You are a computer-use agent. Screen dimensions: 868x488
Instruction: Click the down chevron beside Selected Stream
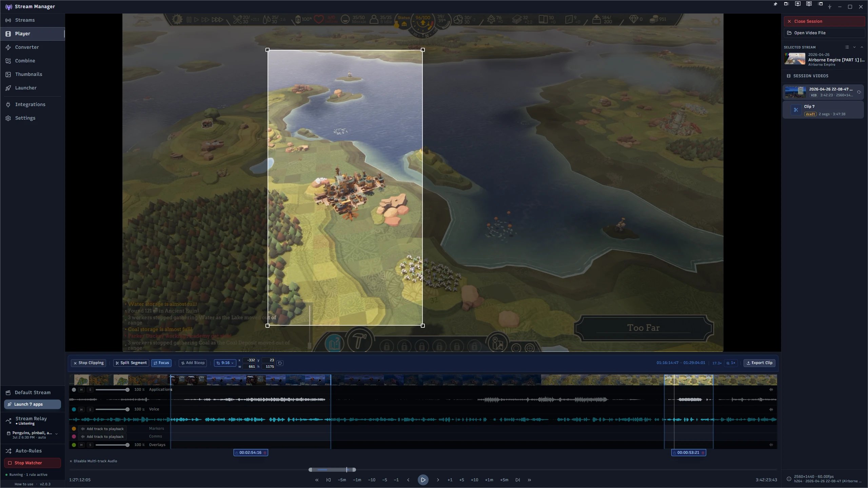point(854,47)
